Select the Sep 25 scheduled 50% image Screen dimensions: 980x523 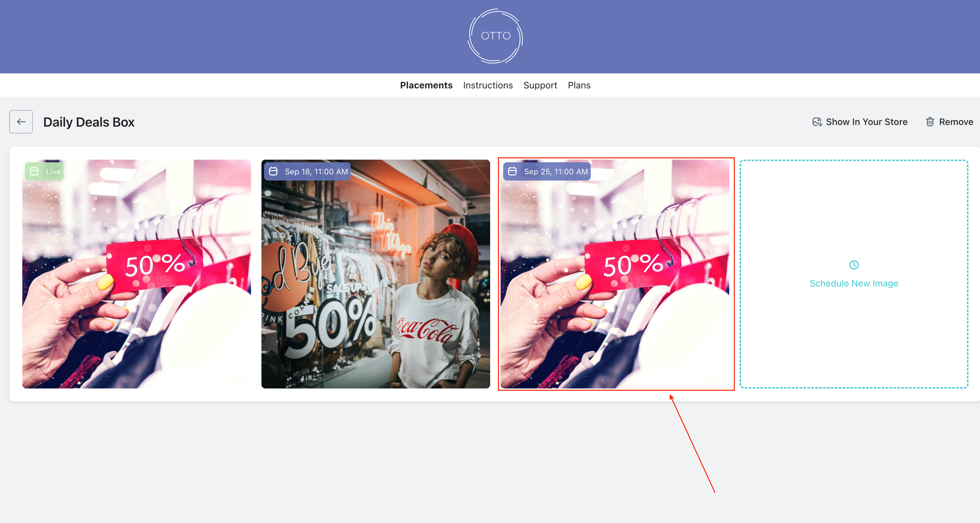click(615, 274)
